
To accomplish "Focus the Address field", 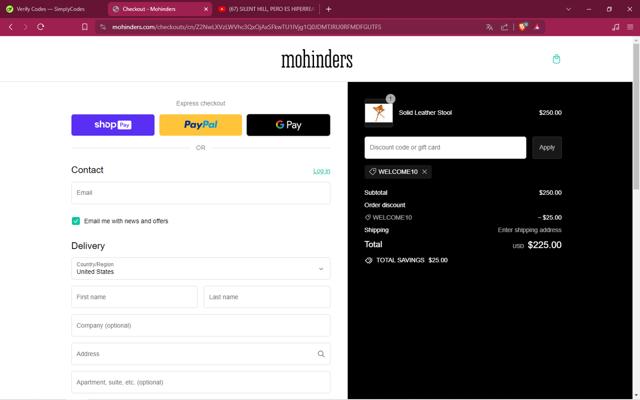I will (200, 354).
